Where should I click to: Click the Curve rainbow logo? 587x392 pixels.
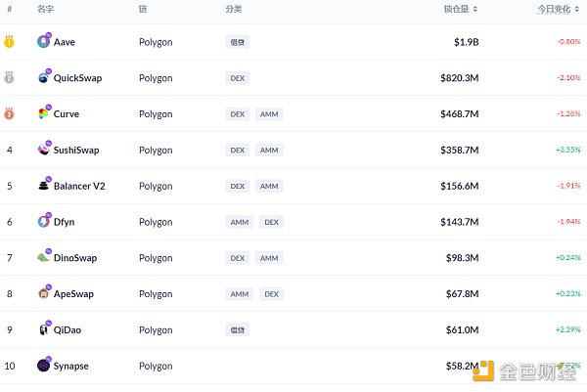(44, 114)
